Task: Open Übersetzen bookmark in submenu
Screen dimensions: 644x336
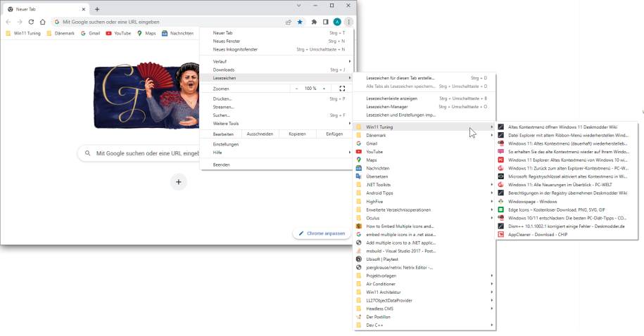Action: (x=424, y=176)
